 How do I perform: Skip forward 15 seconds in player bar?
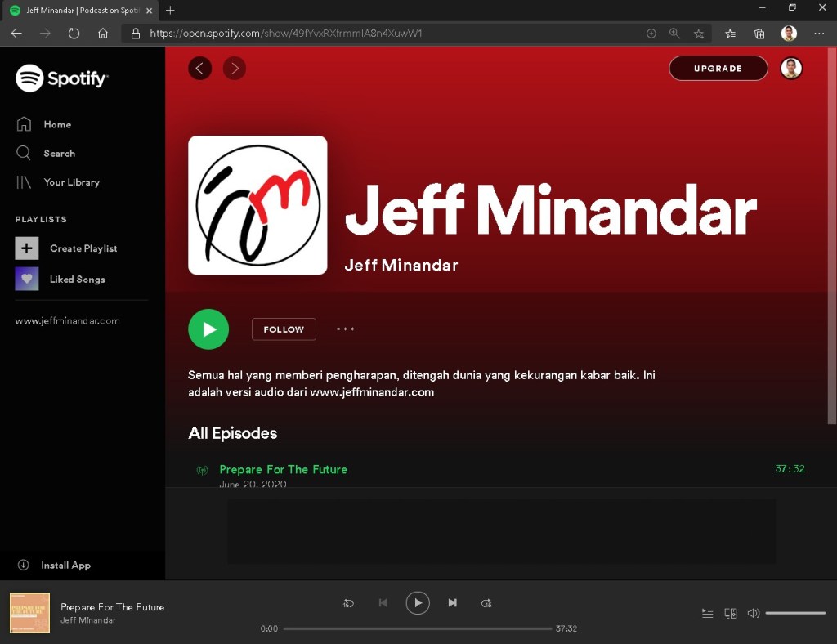tap(486, 603)
